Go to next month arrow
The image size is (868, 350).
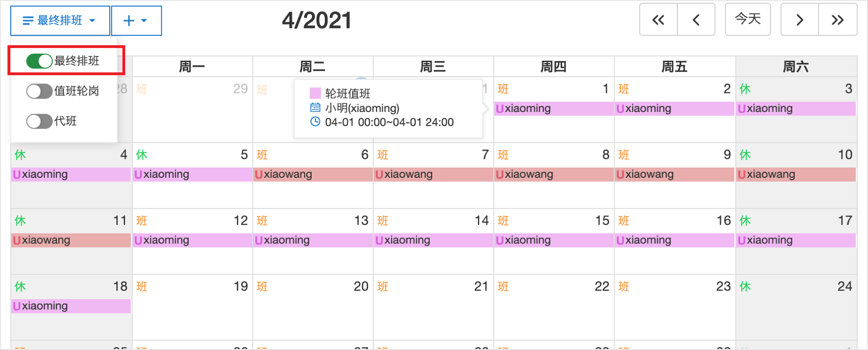click(x=800, y=20)
